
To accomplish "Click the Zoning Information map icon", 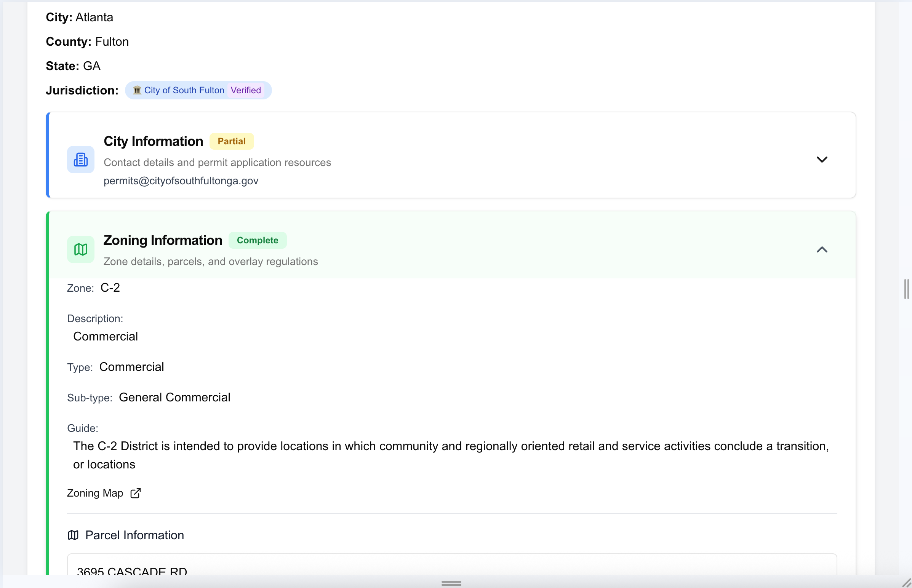I will [80, 249].
